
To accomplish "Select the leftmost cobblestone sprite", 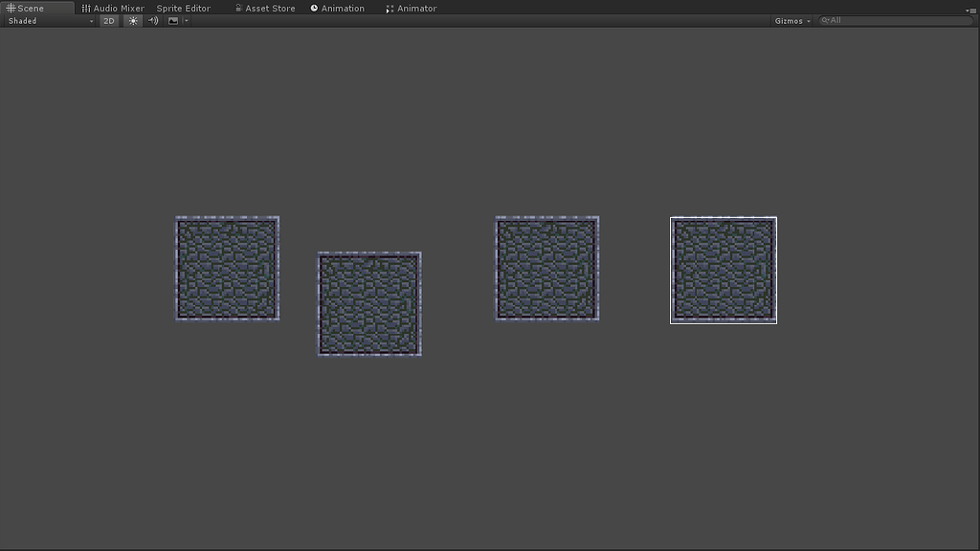I will (227, 269).
